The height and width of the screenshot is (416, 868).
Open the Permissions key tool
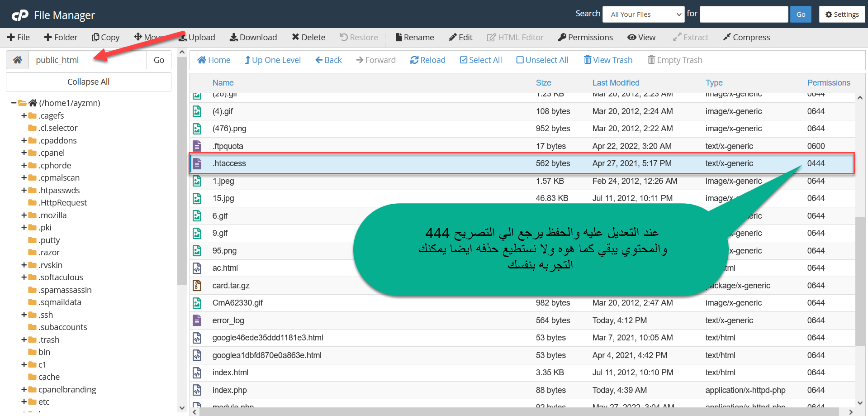pos(562,38)
